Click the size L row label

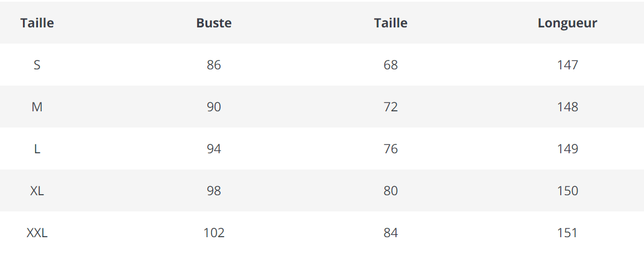click(x=37, y=149)
